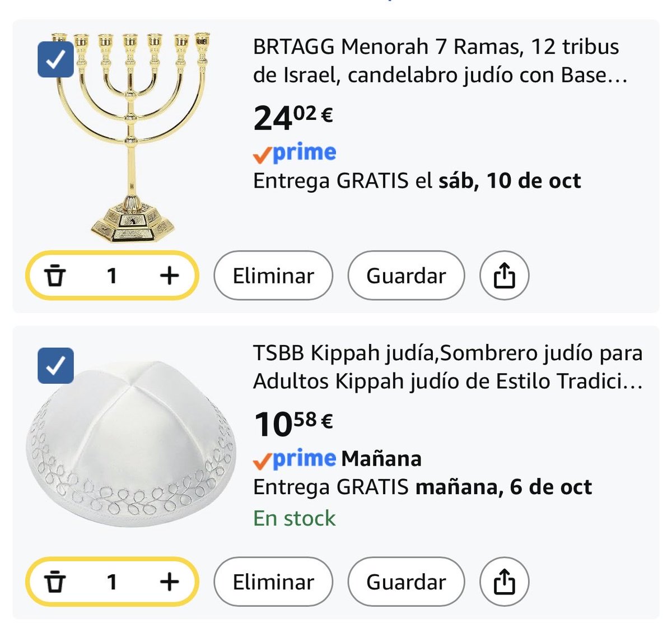Click trash icon for Menorah quantity
672x623 pixels.
point(55,276)
